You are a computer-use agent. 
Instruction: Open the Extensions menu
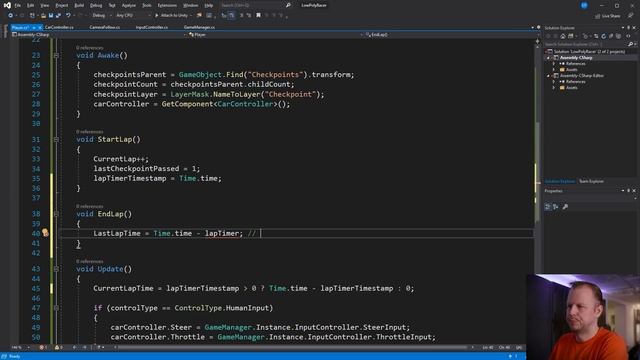tap(167, 5)
